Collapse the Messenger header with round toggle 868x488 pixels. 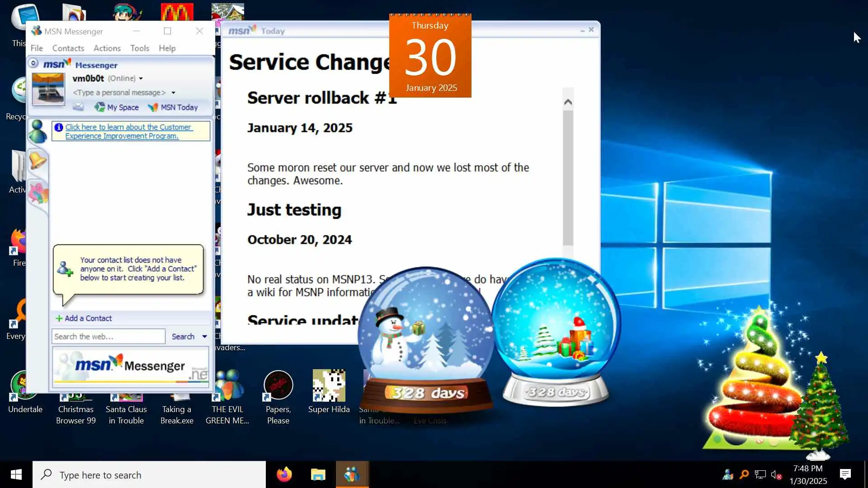[x=33, y=63]
